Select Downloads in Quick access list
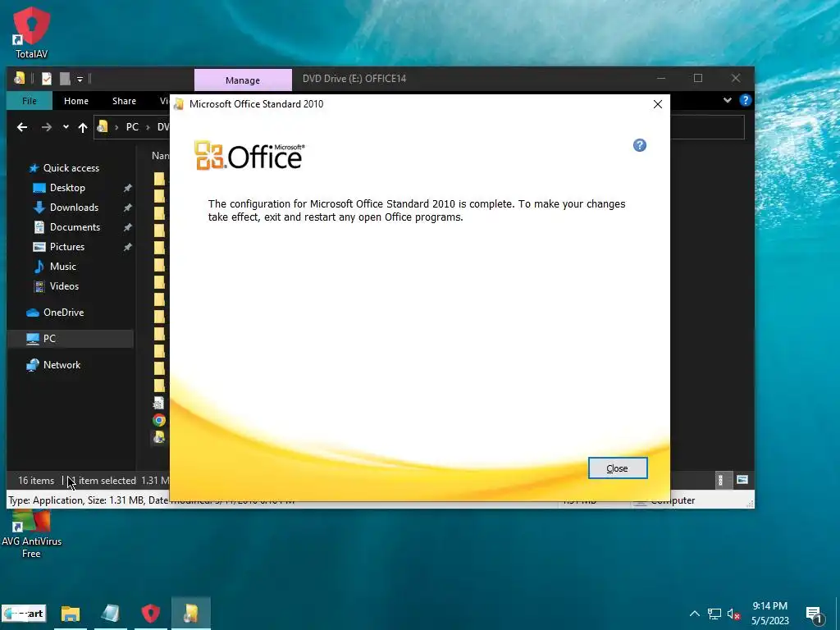The height and width of the screenshot is (630, 840). 74,208
